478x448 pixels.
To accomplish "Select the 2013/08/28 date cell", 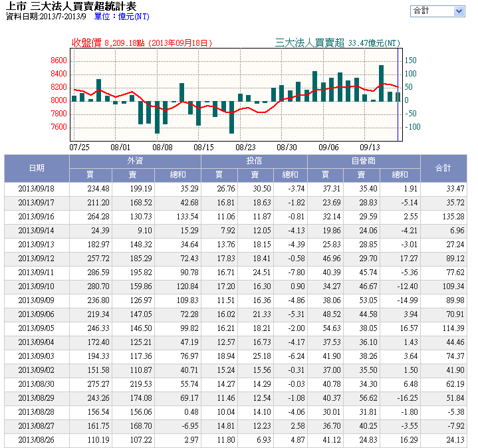I will [37, 412].
